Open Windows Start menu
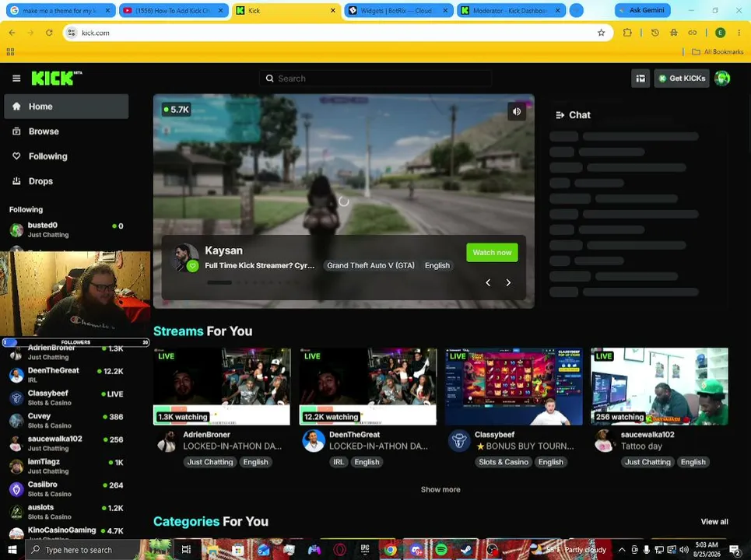The image size is (751, 560). point(12,549)
